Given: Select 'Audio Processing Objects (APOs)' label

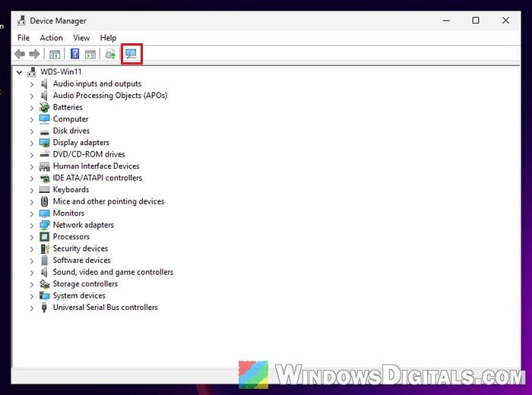Looking at the screenshot, I should tap(110, 96).
